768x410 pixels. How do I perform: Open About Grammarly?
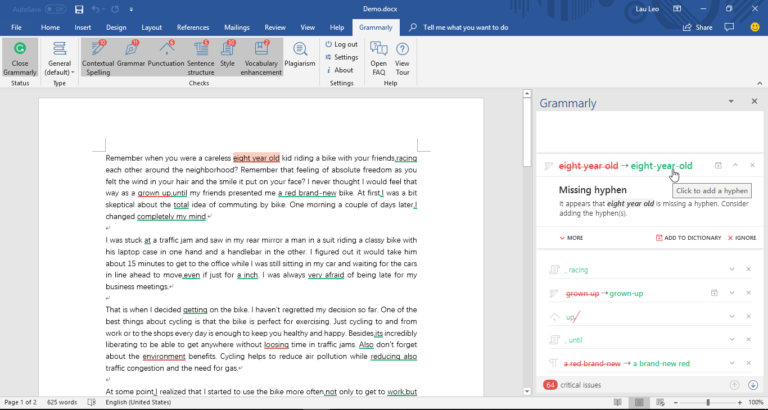(x=339, y=70)
